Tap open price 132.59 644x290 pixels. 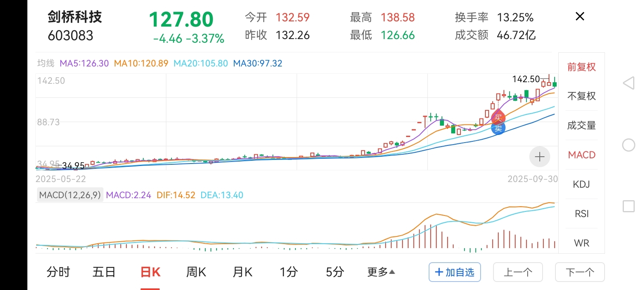pos(293,17)
